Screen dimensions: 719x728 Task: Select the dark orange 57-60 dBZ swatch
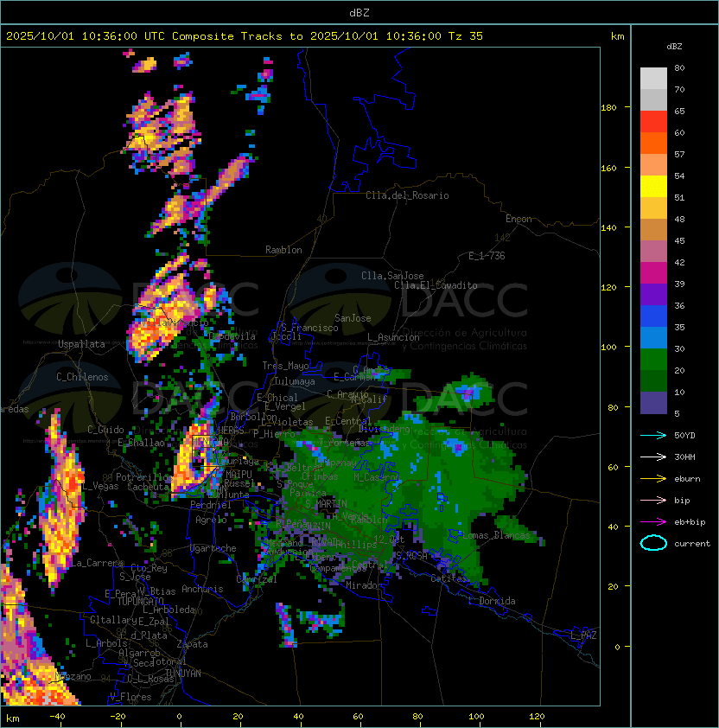pyautogui.click(x=653, y=143)
